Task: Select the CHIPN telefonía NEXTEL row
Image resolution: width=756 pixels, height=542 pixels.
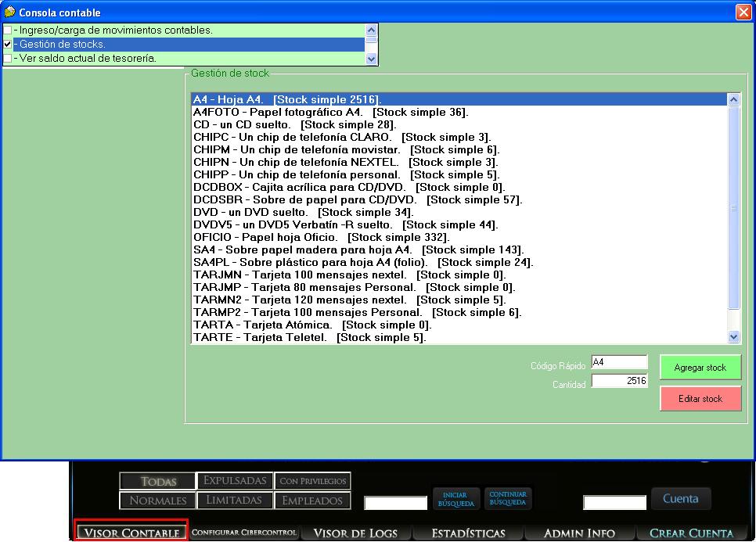Action: (459, 163)
